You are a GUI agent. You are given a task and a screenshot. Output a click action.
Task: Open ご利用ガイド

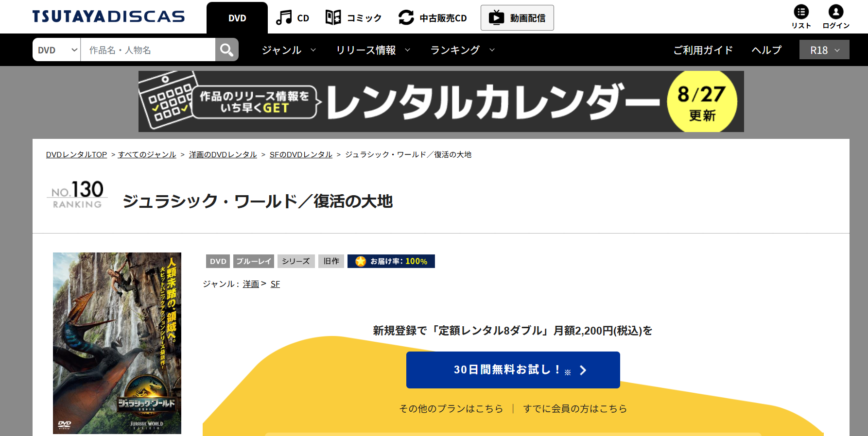click(703, 50)
